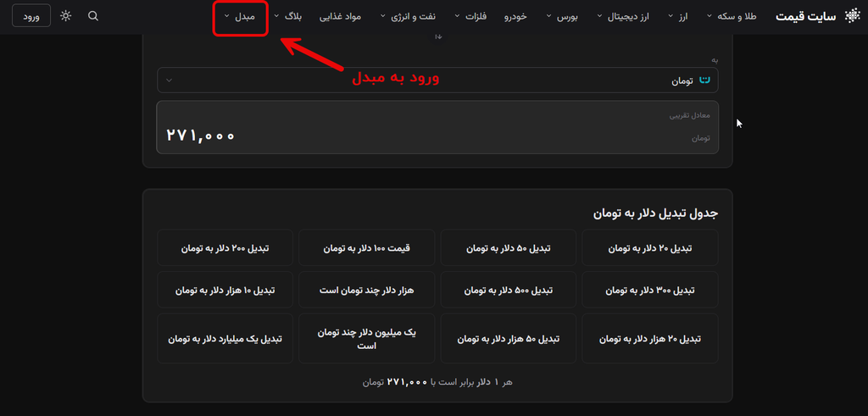Screen dimensions: 868x416
Task: Open تبدیل ۳۰۰ دلار به تومان
Action: [x=650, y=290]
